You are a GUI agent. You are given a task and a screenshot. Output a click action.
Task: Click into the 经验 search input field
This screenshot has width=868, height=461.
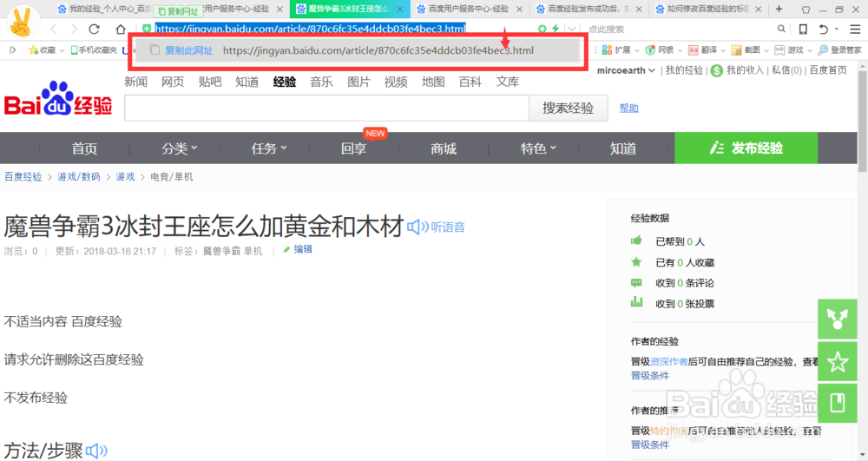(326, 108)
